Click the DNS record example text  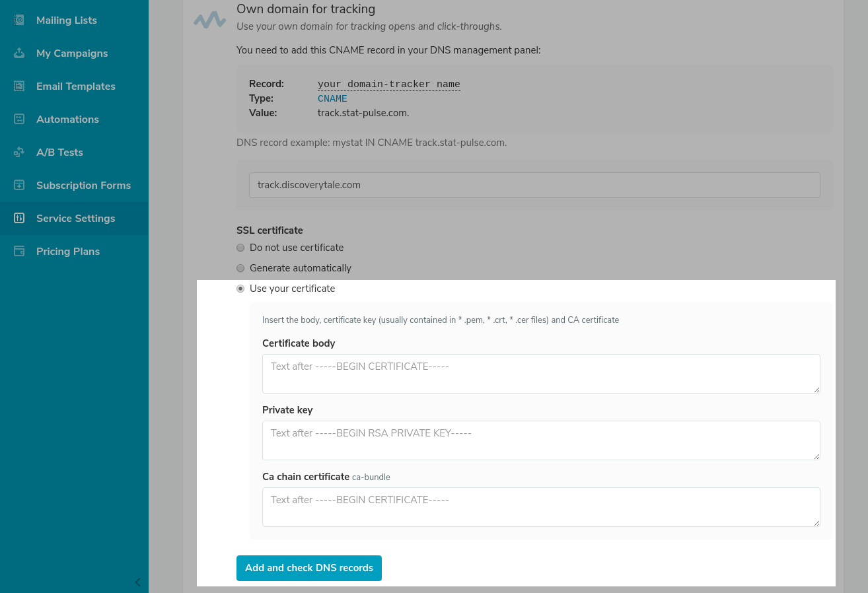[x=372, y=143]
